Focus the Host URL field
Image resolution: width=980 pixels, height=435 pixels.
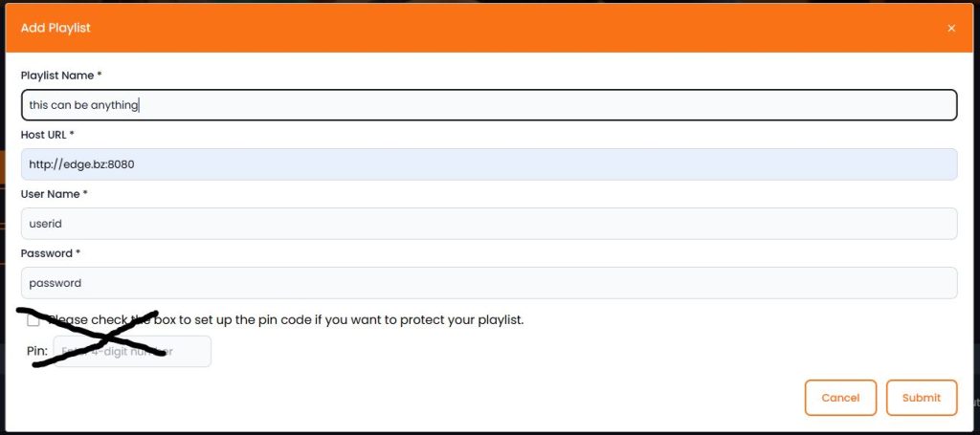(x=488, y=164)
